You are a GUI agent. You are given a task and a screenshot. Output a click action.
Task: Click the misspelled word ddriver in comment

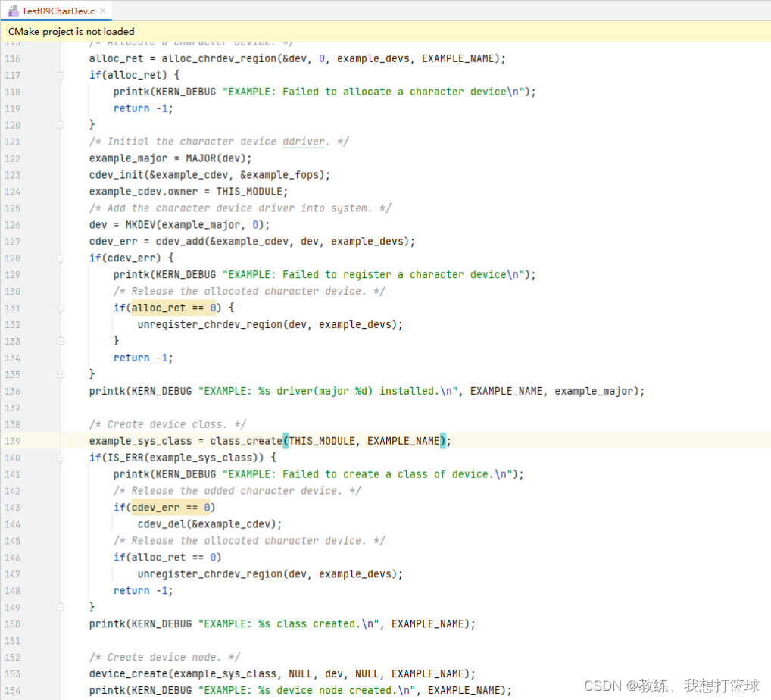(304, 142)
